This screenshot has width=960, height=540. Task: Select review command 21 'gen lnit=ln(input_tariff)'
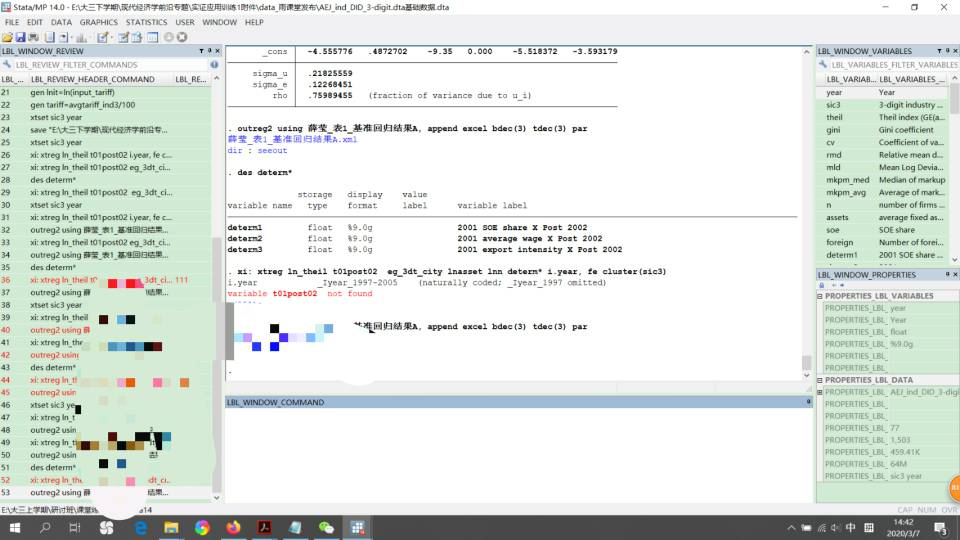click(x=106, y=92)
